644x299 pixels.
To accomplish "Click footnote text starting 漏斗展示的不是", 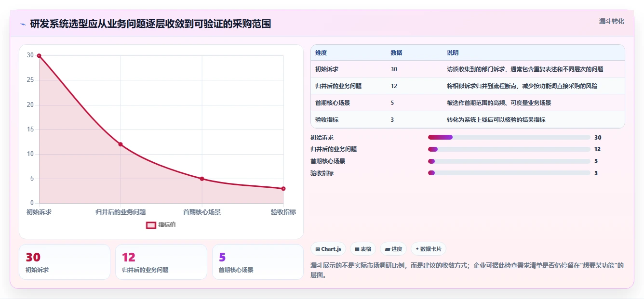I will tap(467, 270).
